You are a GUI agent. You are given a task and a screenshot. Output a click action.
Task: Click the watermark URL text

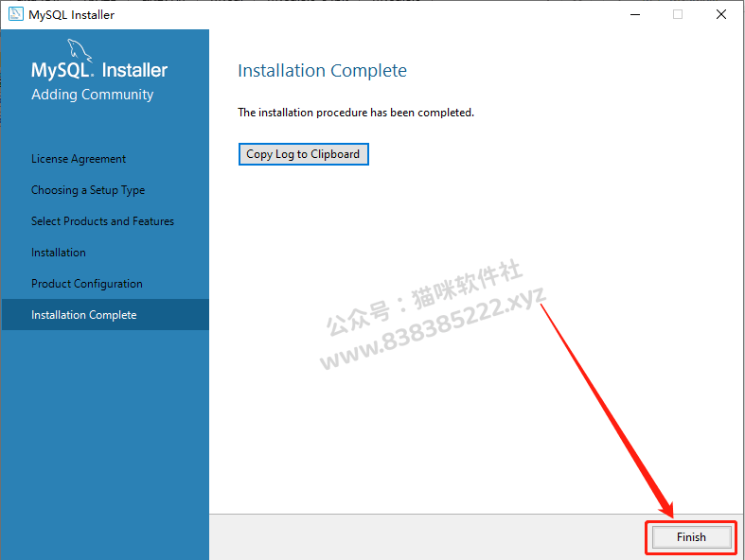click(x=434, y=328)
